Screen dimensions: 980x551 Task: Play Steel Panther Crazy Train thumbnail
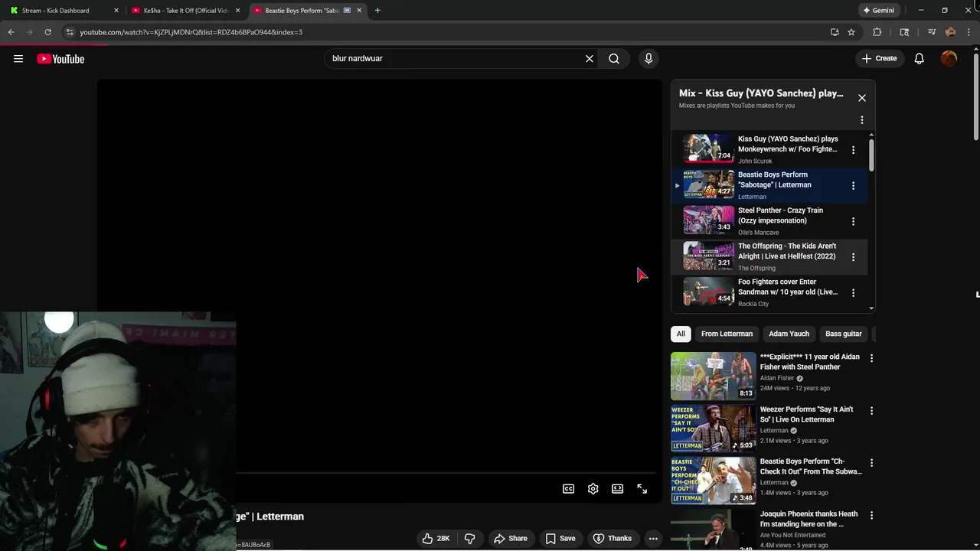pos(708,220)
